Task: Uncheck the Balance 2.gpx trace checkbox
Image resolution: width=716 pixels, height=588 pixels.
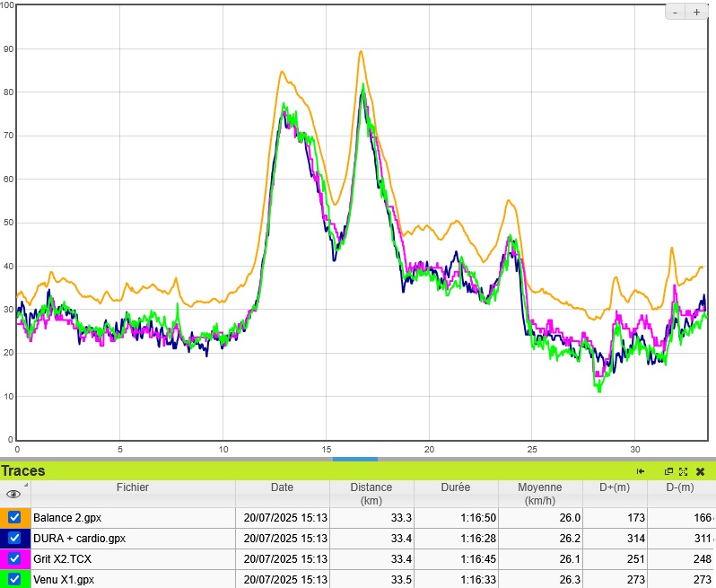Action: 14,518
